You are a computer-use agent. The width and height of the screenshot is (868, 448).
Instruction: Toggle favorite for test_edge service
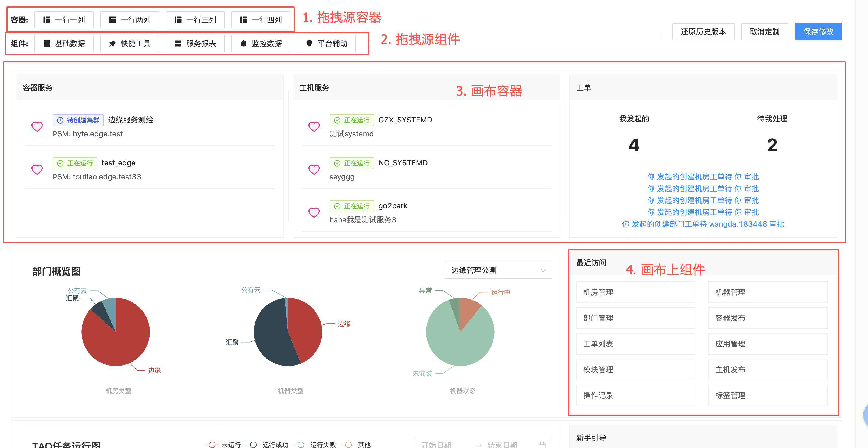click(36, 169)
